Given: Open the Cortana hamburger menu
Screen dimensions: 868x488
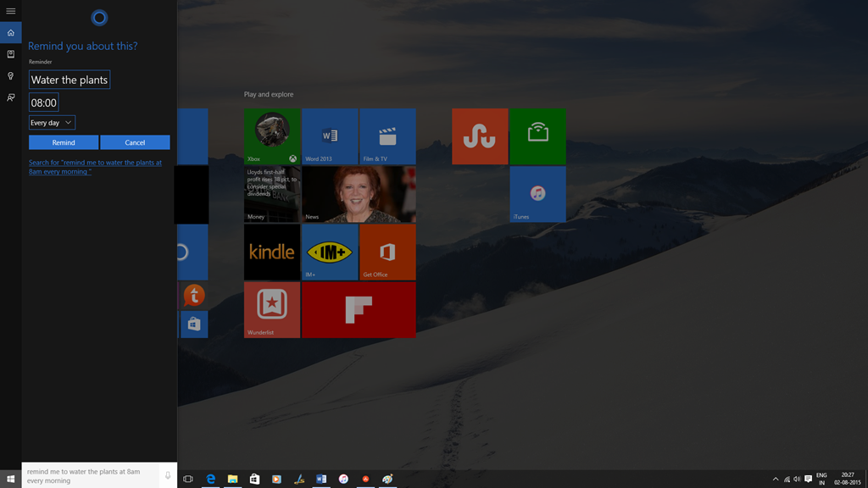Looking at the screenshot, I should coord(10,11).
